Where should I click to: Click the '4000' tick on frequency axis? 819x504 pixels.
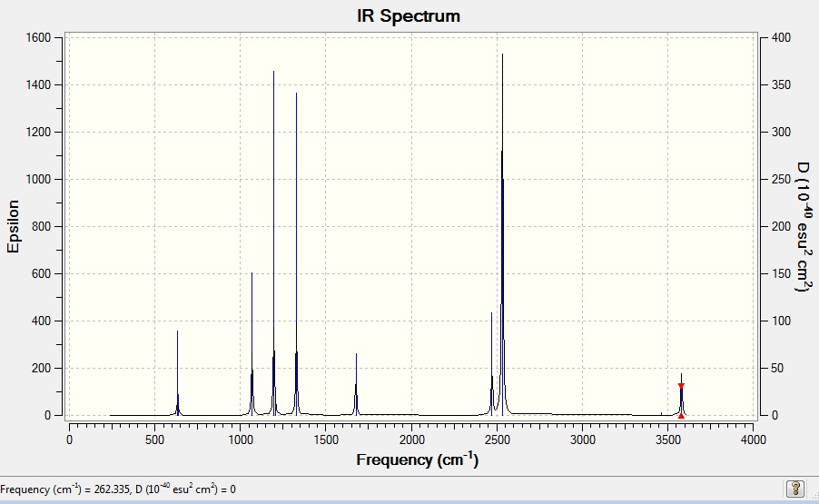pyautogui.click(x=754, y=440)
